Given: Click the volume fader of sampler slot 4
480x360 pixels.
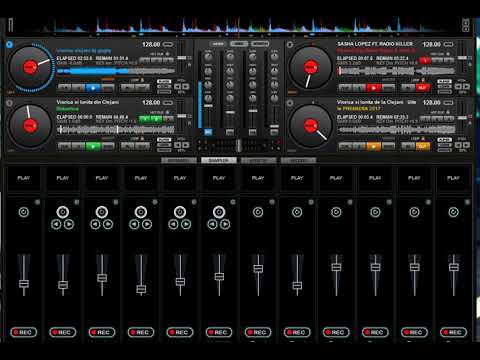Looking at the screenshot, I should (141, 289).
